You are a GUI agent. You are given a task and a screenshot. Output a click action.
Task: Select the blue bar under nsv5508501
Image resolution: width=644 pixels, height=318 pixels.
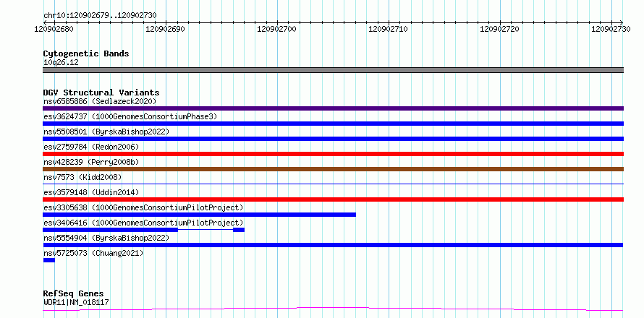[x=333, y=139]
